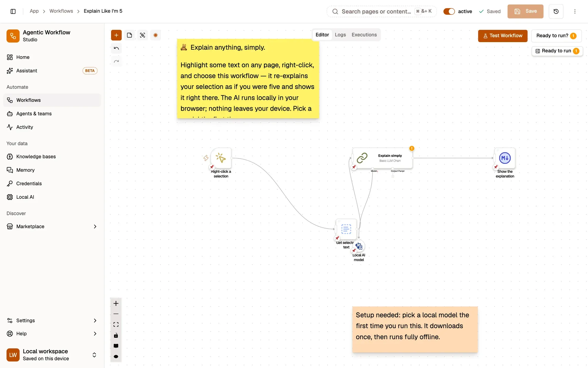This screenshot has width=588, height=368.
Task: Switch to the Logs tab
Action: tap(340, 35)
